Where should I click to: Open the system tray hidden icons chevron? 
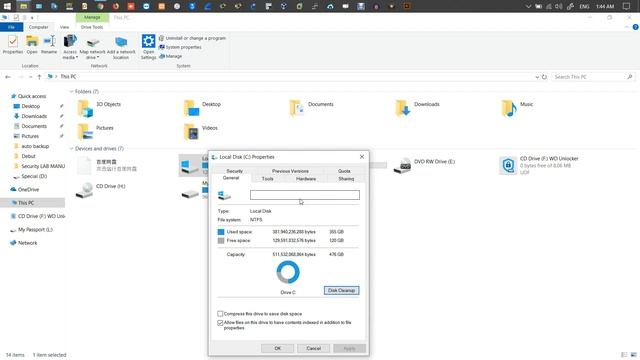[529, 6]
